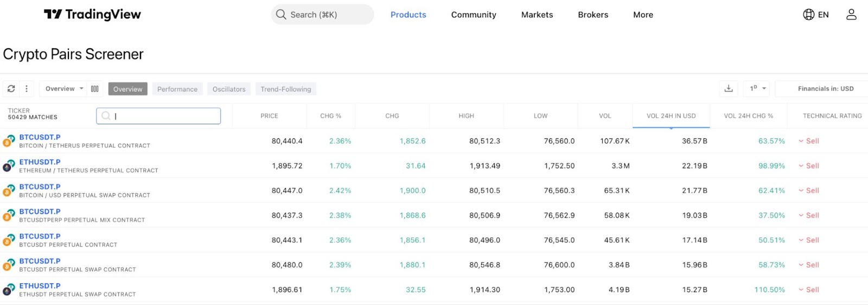Click high value 80,496.0
This screenshot has width=868, height=305.
[485, 240]
